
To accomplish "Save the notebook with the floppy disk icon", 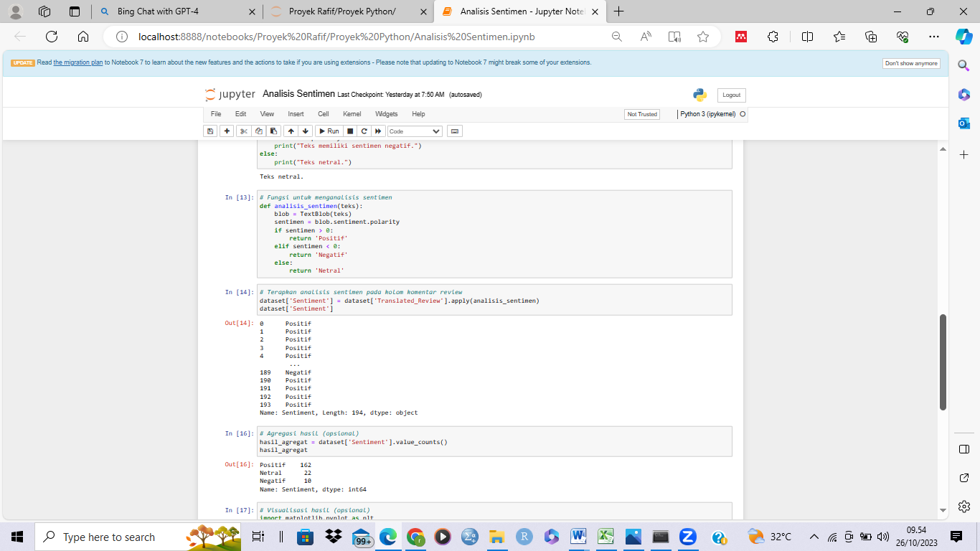I will [x=210, y=131].
